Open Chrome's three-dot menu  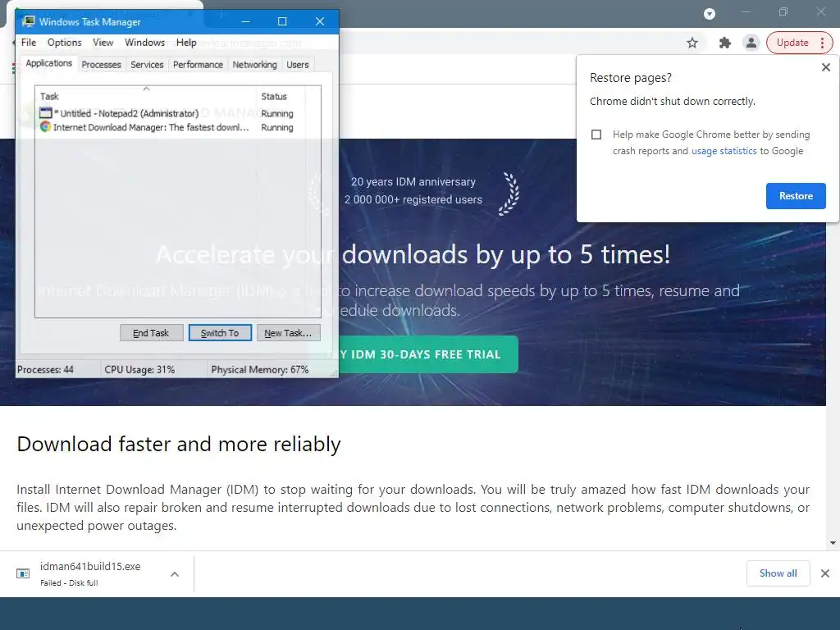point(822,43)
